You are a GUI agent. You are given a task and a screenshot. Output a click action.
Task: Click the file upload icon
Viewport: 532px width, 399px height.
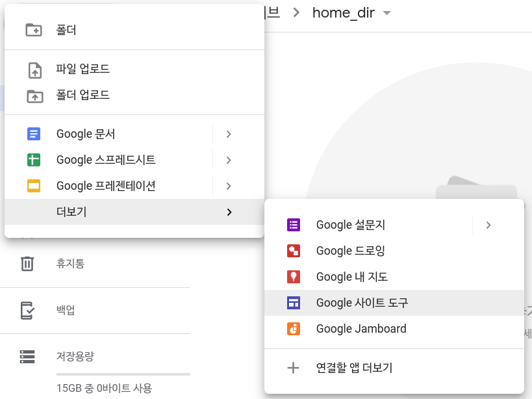34,70
